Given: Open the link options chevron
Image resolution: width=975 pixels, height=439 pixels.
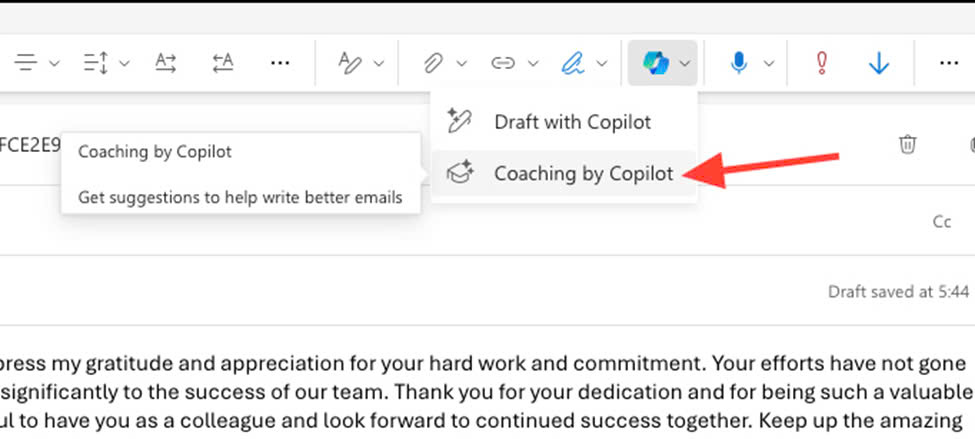Looking at the screenshot, I should pyautogui.click(x=533, y=63).
